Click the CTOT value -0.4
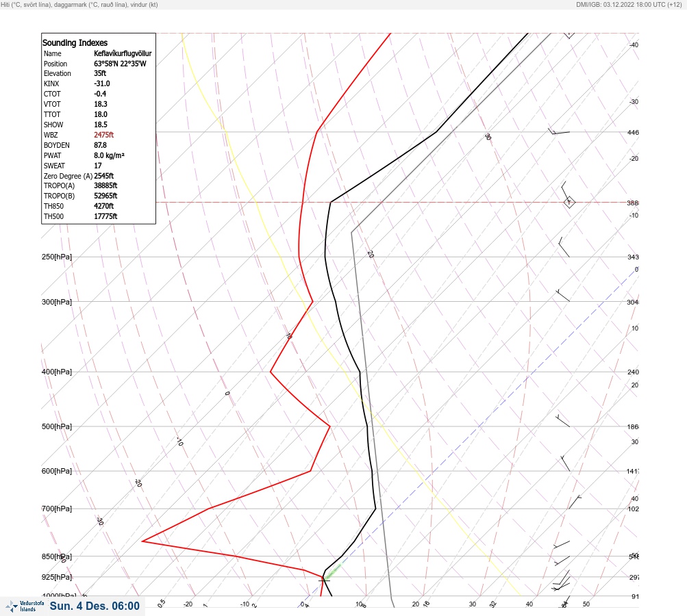 pyautogui.click(x=100, y=94)
